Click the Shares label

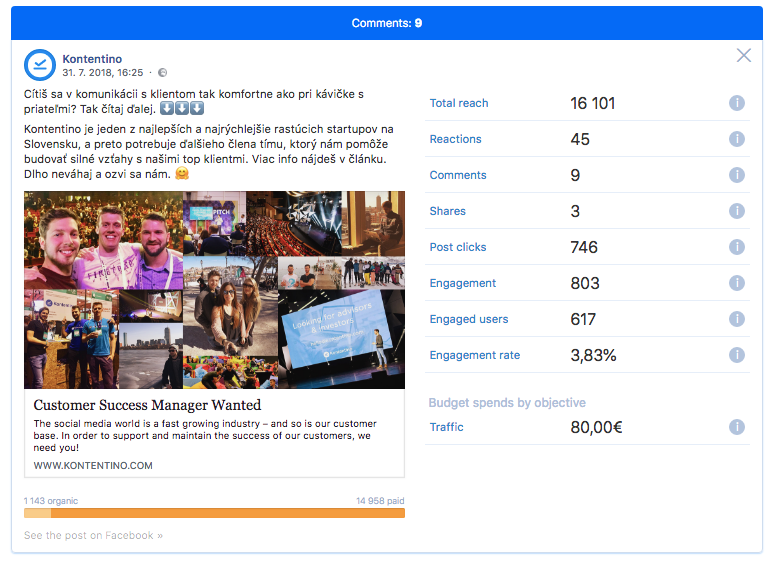click(448, 211)
